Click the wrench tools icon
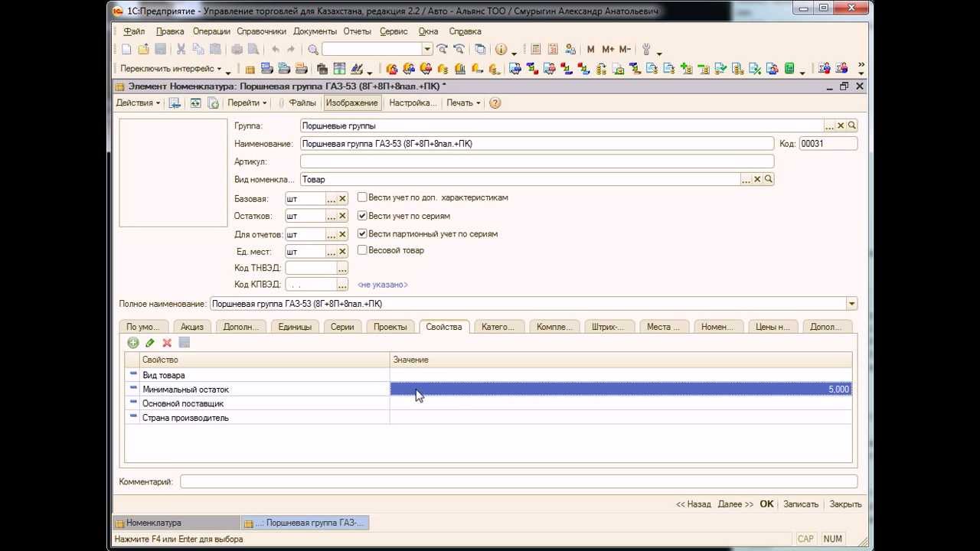Screen dimensions: 980x551 [646, 49]
